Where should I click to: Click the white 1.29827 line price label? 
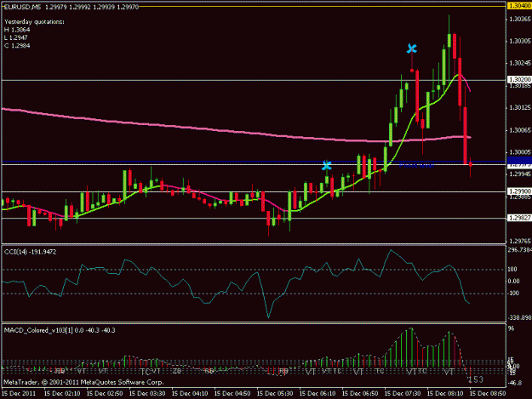[519, 218]
